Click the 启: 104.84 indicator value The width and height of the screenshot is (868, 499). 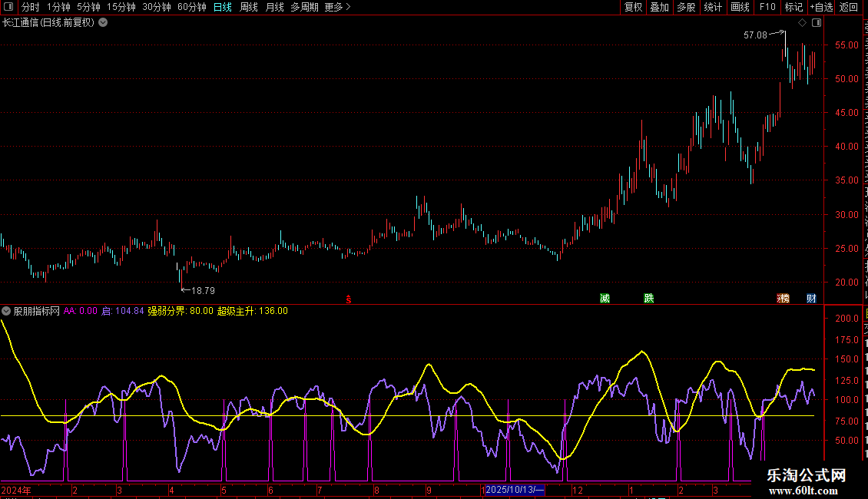(x=123, y=311)
